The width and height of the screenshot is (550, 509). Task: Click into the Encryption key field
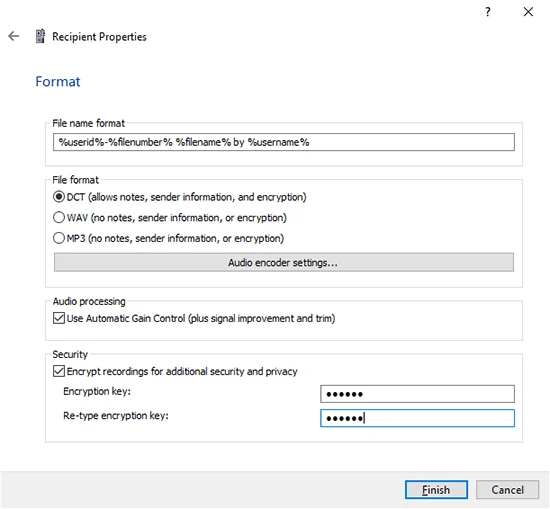417,394
